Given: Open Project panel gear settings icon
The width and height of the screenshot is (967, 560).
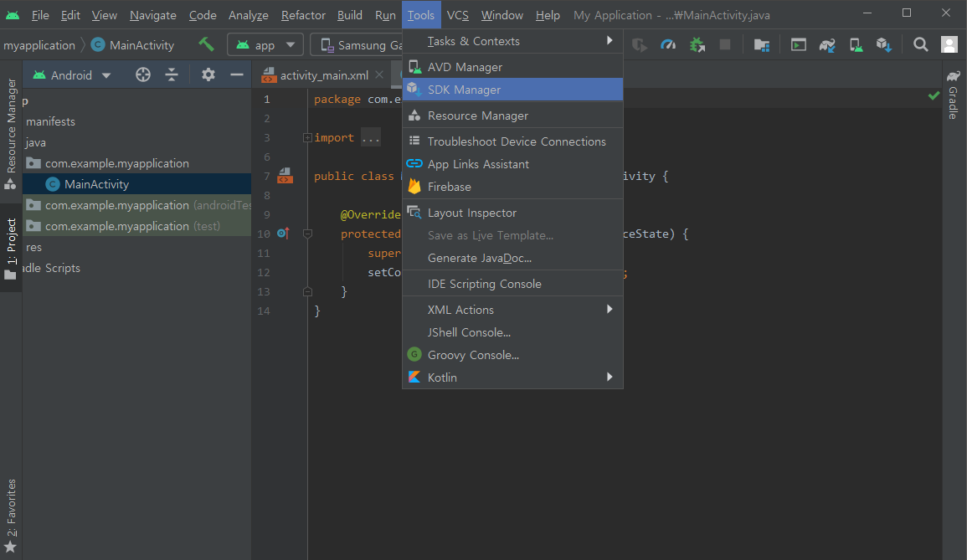Looking at the screenshot, I should tap(208, 74).
